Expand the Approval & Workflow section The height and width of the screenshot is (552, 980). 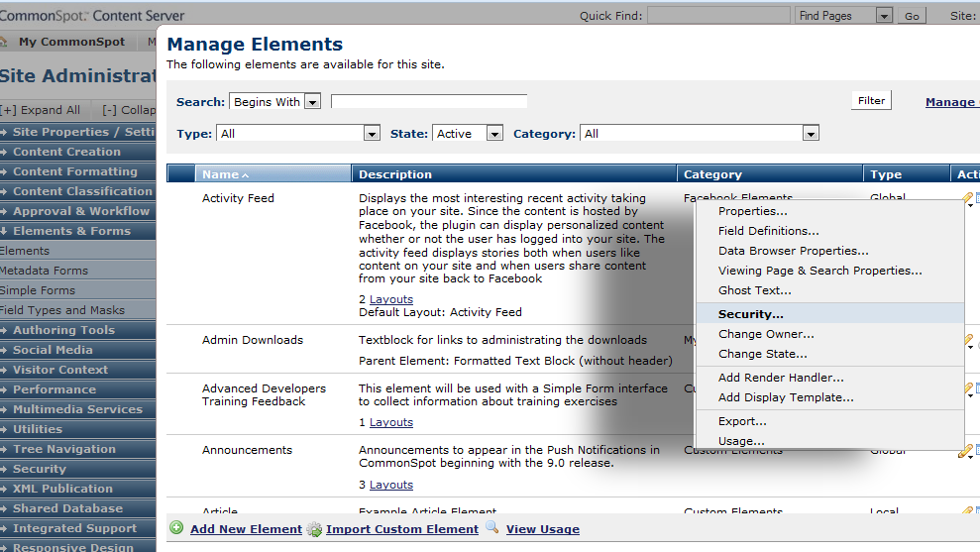(x=77, y=211)
